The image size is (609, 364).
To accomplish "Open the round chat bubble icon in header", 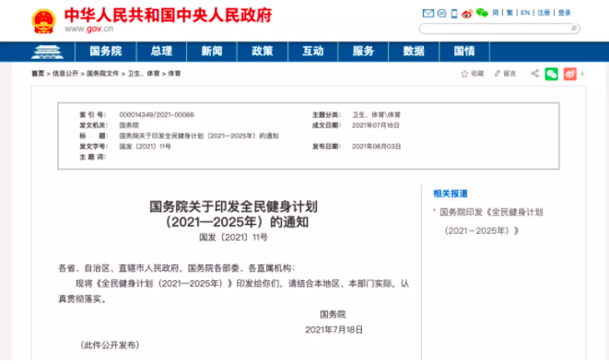I will click(x=441, y=13).
